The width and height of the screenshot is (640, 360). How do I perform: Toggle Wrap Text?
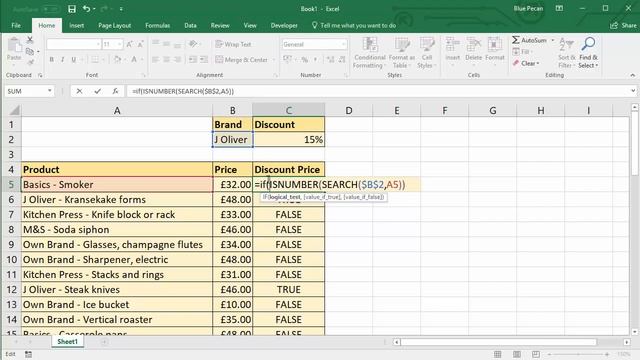coord(233,44)
